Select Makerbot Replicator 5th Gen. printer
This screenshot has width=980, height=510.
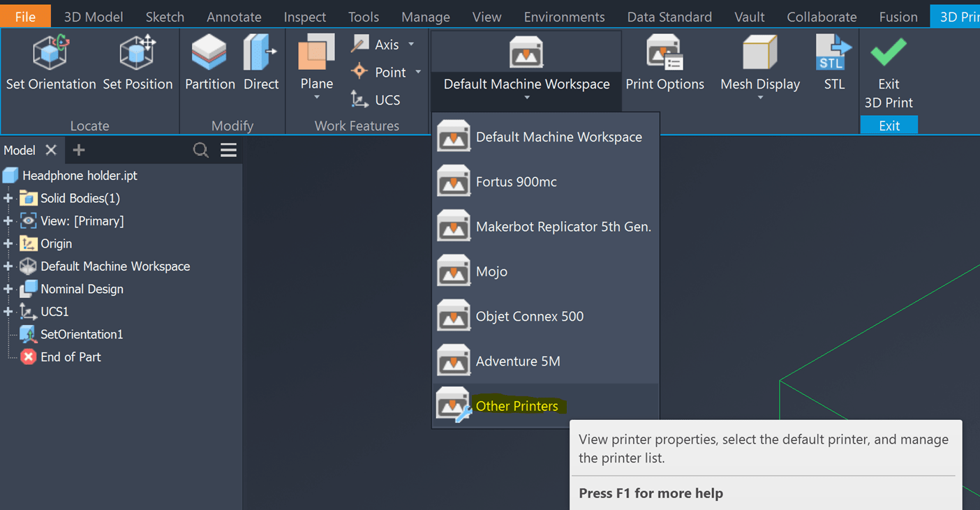[x=545, y=227]
